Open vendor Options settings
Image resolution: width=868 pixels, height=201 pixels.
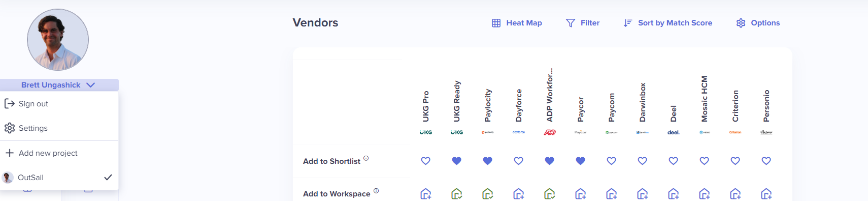[758, 23]
